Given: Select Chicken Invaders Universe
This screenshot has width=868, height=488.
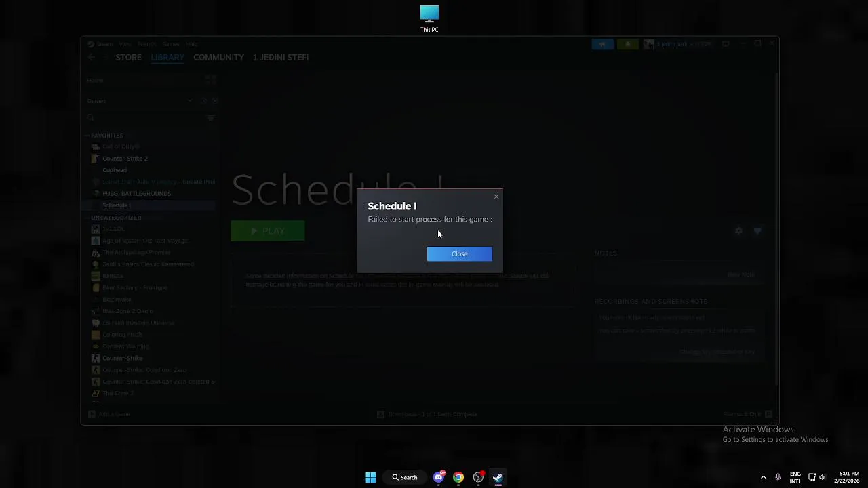Looking at the screenshot, I should (138, 323).
